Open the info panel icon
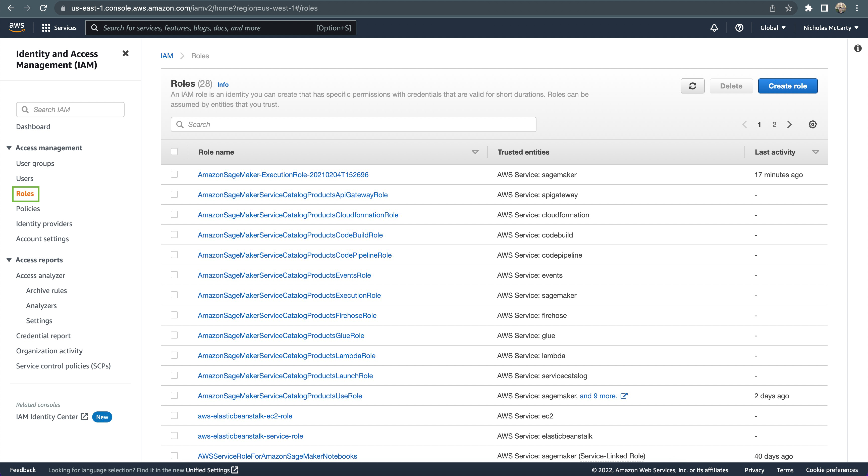868x476 pixels. point(857,48)
